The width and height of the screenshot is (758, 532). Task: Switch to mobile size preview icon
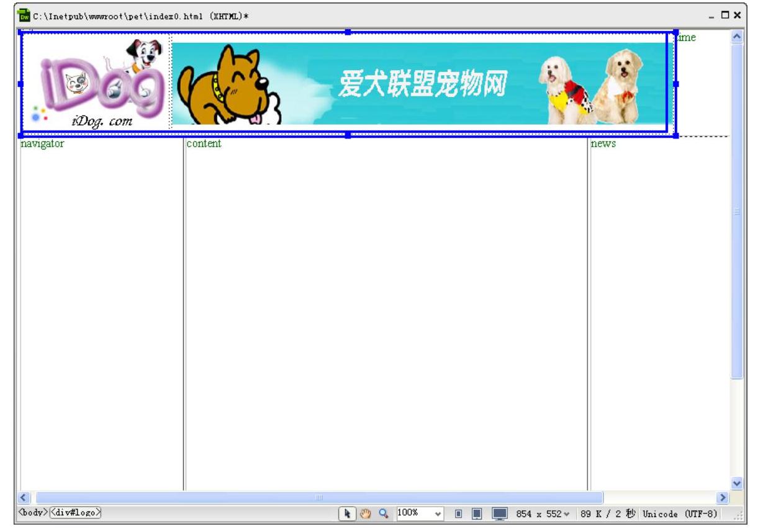coord(458,514)
